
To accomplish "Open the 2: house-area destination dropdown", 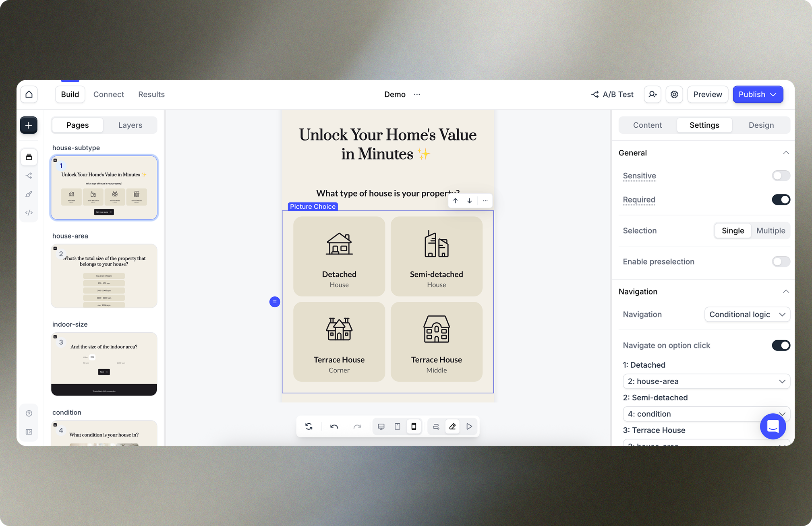I will pyautogui.click(x=706, y=381).
